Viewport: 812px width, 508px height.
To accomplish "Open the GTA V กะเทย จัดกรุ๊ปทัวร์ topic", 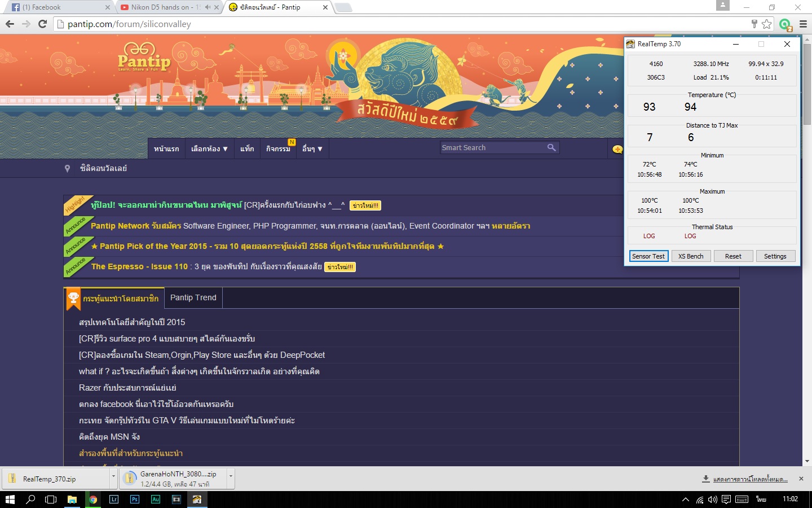I will [187, 421].
